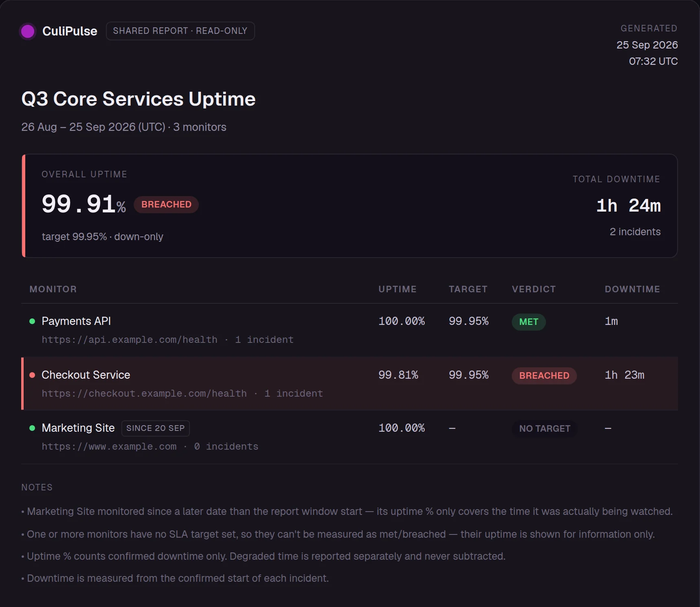Click the Q3 Core Services Uptime title
This screenshot has height=607, width=700.
point(139,99)
